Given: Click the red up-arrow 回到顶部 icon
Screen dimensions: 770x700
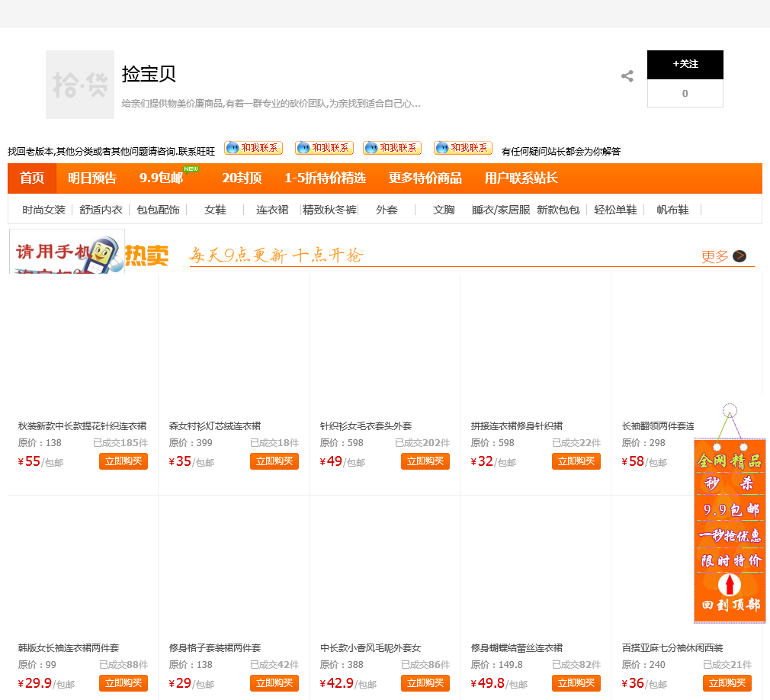Looking at the screenshot, I should 730,585.
